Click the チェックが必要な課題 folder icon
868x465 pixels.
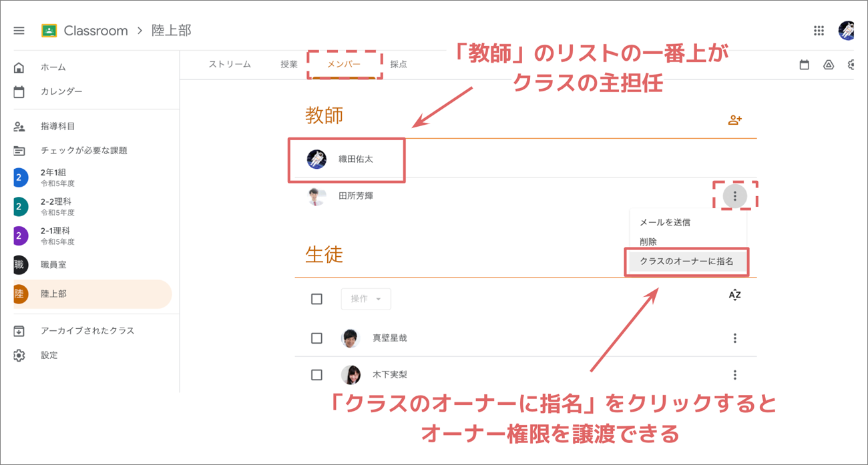point(19,151)
